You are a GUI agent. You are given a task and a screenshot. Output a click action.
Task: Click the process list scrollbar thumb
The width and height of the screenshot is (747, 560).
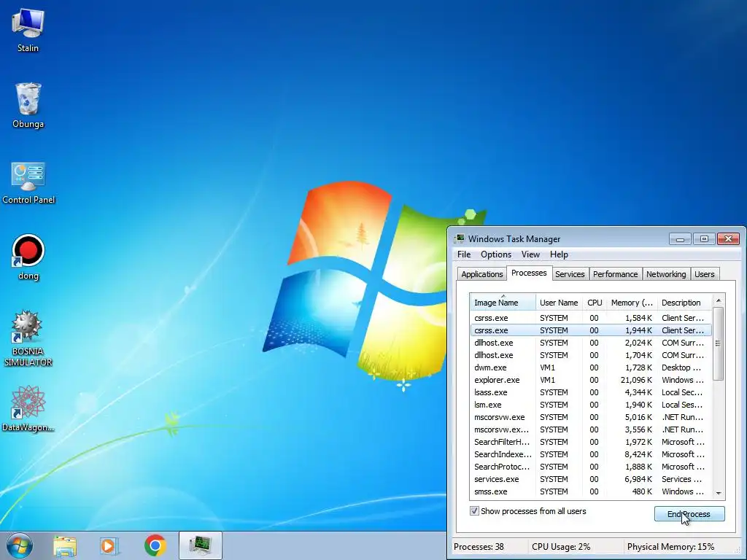(719, 343)
